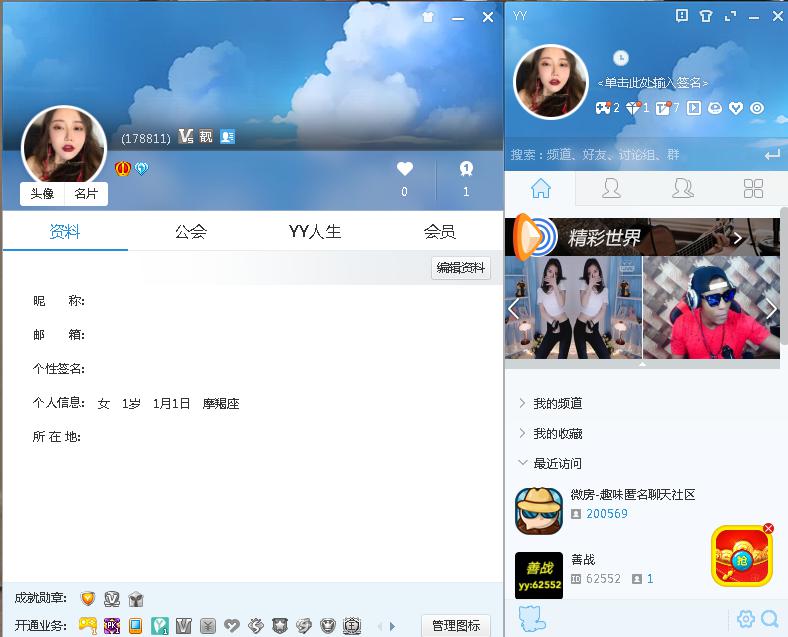The image size is (788, 637).
Task: Open the blue business card icon beside ID
Action: (227, 137)
